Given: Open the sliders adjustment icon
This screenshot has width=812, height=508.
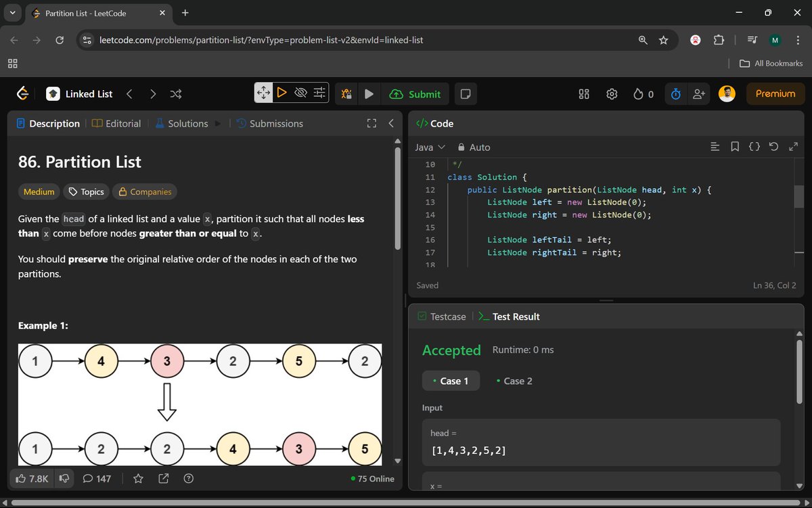Looking at the screenshot, I should 320,93.
